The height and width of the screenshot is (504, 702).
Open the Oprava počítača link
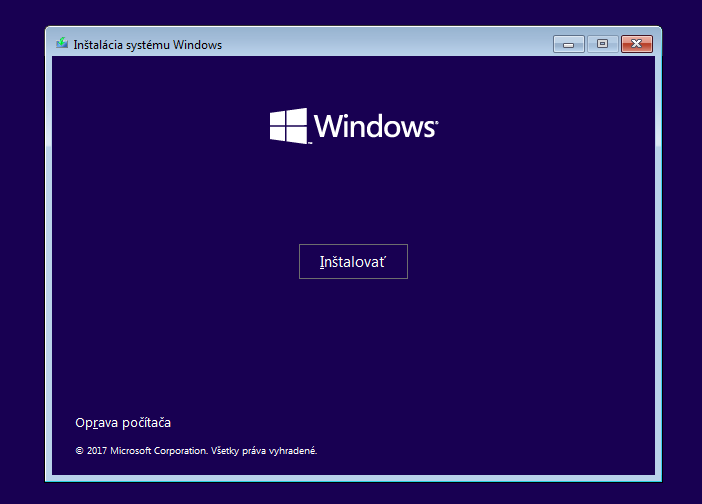[123, 423]
